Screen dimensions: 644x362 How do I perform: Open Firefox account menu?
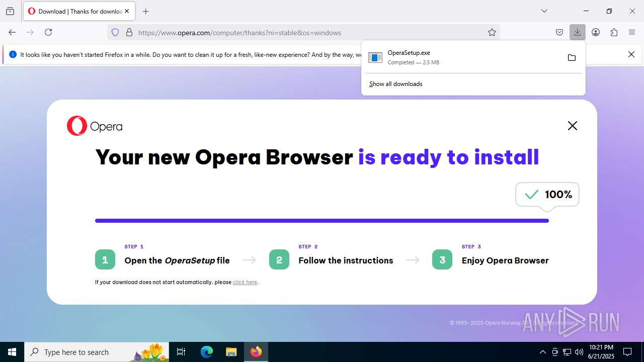(x=596, y=32)
